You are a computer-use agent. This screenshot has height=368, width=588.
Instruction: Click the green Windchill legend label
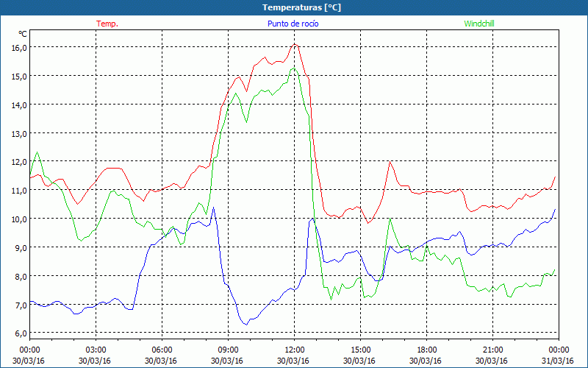(479, 24)
